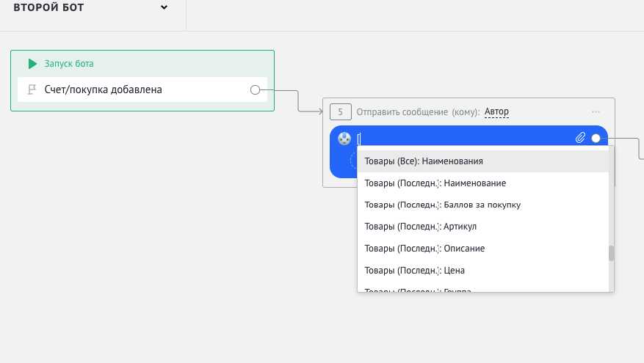644x363 pixels.
Task: Choose Товары (Последн.): Описание option
Action: (x=483, y=248)
